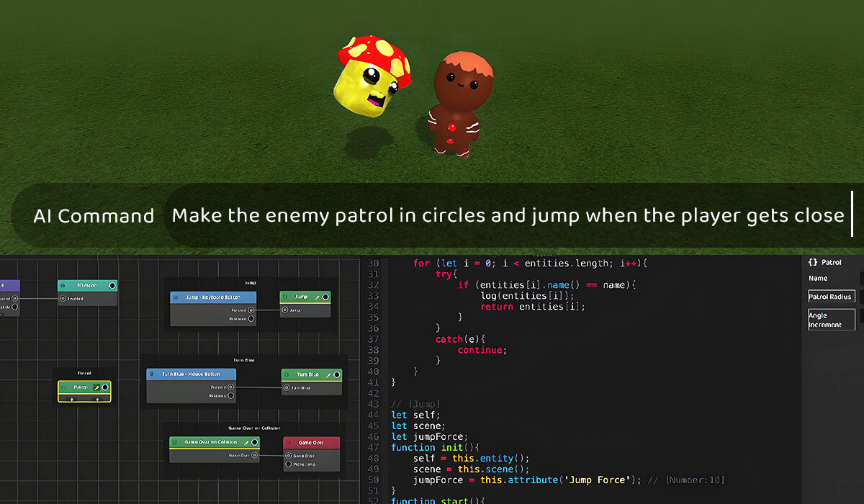Click the parentheses script icon on the Jump node
This screenshot has height=504, width=864.
click(286, 297)
